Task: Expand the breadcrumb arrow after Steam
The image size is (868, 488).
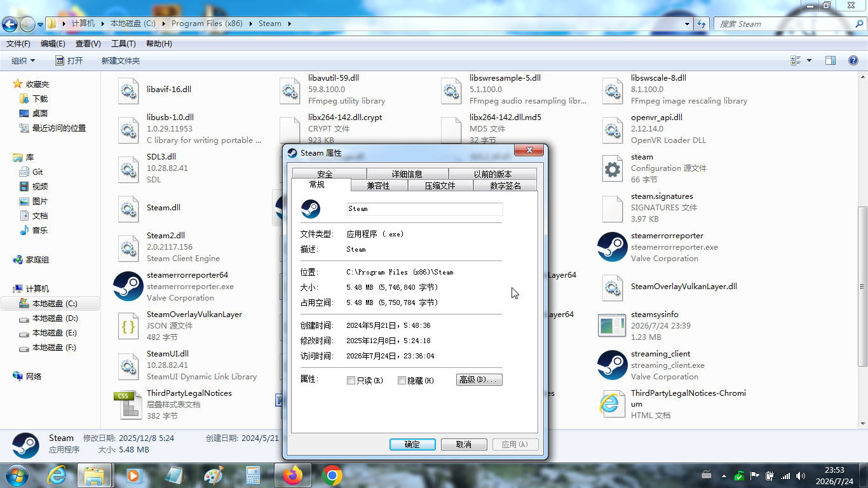Action: click(289, 24)
